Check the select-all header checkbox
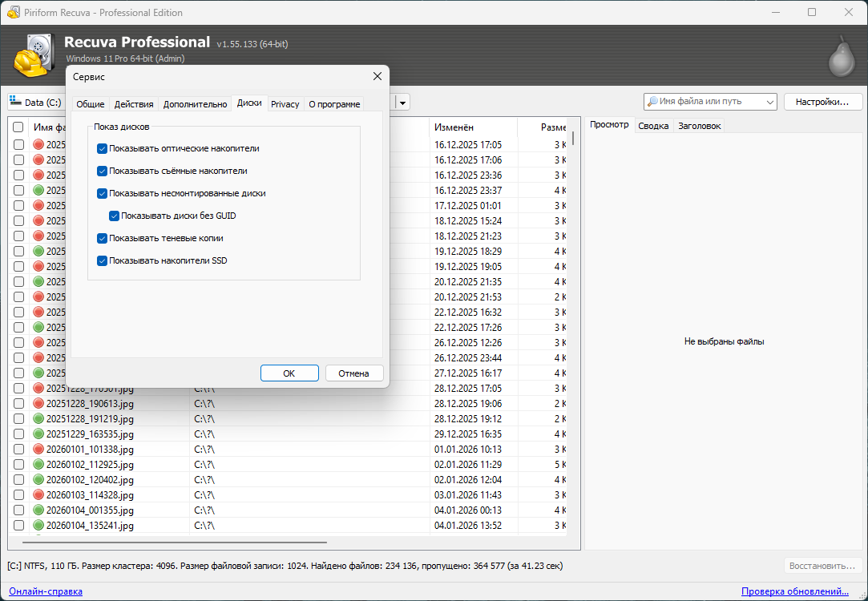This screenshot has width=868, height=601. (18, 127)
